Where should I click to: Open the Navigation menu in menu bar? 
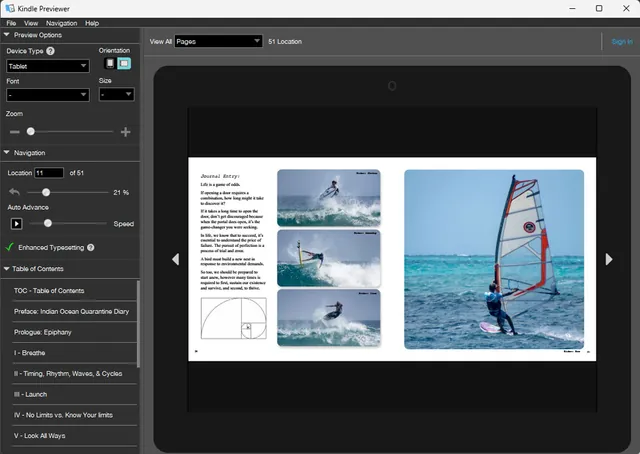point(61,23)
